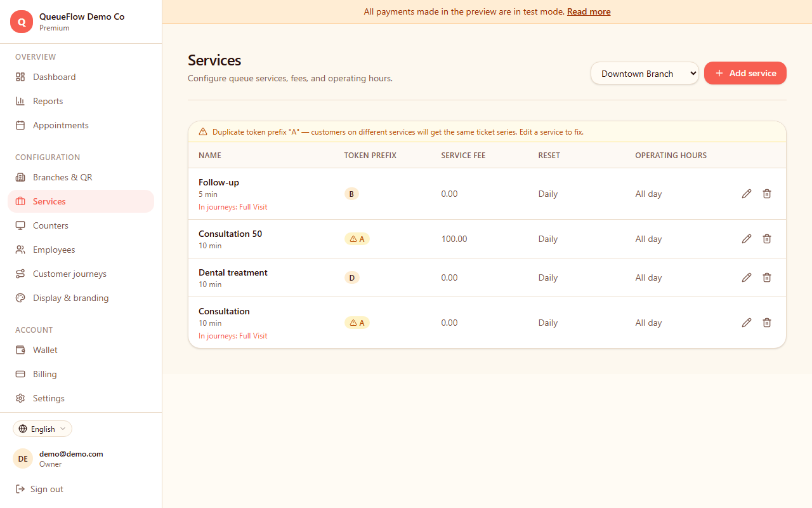Click the Counters monitor icon
Image resolution: width=812 pixels, height=508 pixels.
[x=20, y=225]
